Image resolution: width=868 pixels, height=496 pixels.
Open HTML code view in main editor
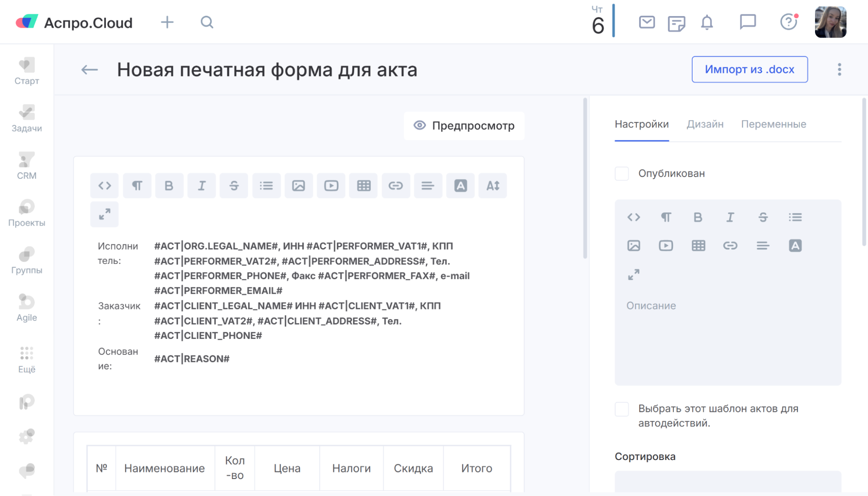coord(105,186)
